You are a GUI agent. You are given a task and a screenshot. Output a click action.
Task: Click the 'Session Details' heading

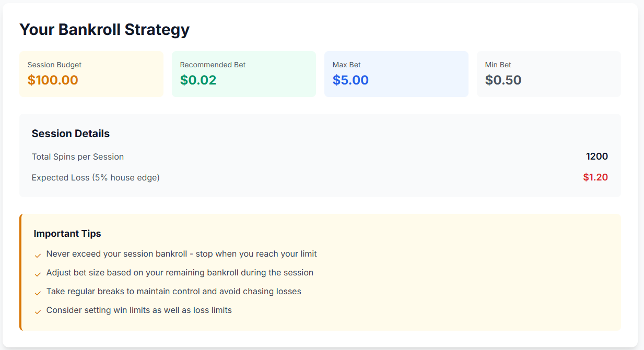71,134
